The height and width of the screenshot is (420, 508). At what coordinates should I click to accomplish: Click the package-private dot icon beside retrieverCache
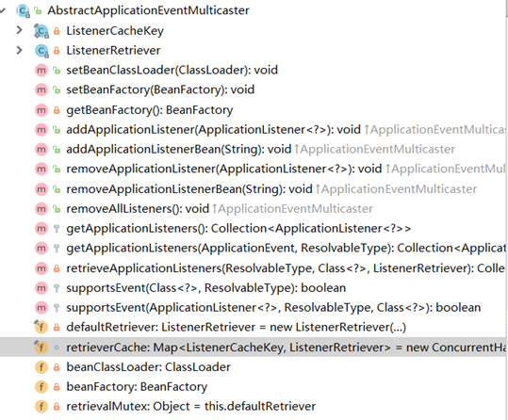(57, 347)
